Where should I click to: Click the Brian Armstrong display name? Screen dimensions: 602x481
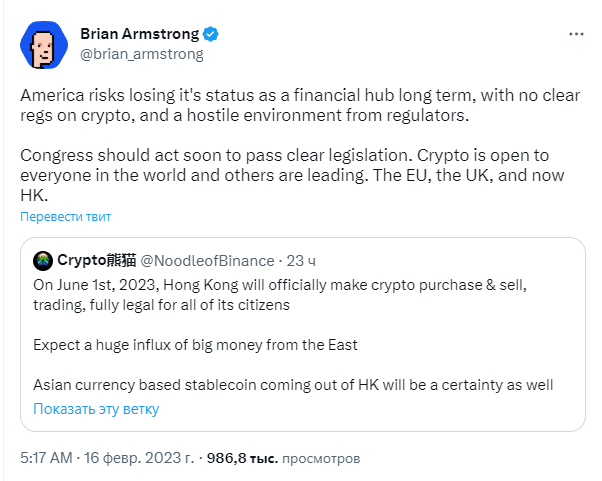point(140,34)
